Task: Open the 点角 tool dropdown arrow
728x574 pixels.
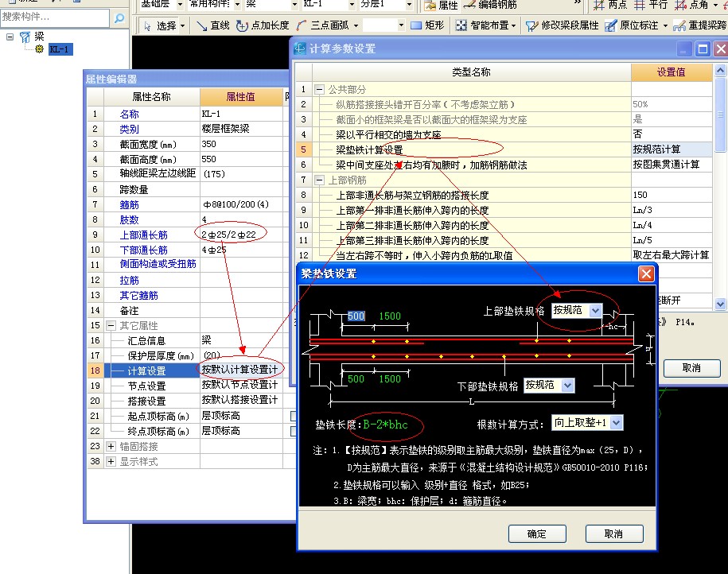Action: 715,5
